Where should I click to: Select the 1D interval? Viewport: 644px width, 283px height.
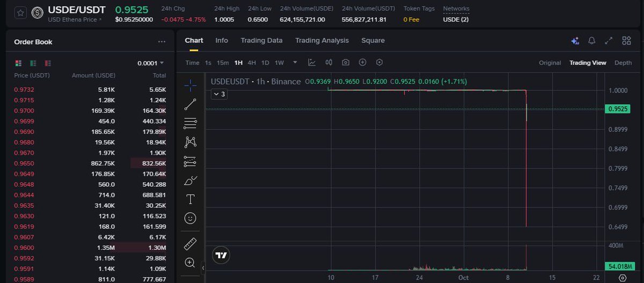[x=265, y=63]
